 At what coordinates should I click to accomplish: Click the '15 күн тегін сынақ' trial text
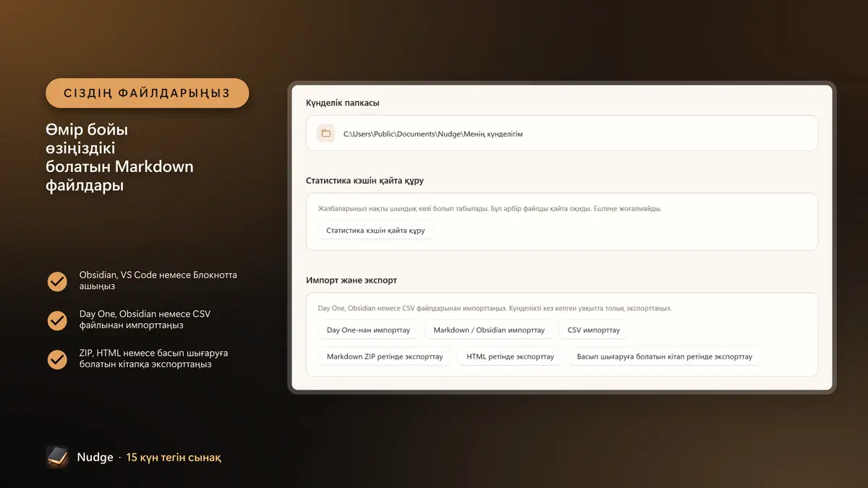click(x=174, y=458)
